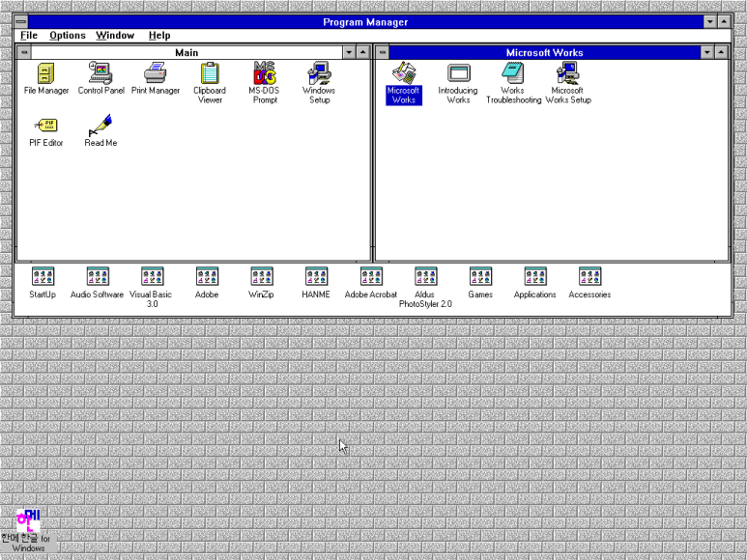Minimize the Program Manager window
747x560 pixels.
click(710, 22)
